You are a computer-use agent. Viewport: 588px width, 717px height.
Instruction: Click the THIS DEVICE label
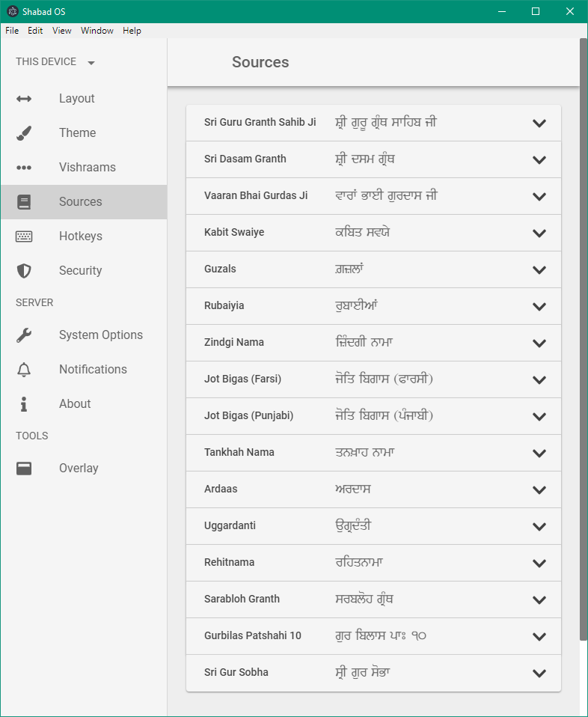pos(46,61)
